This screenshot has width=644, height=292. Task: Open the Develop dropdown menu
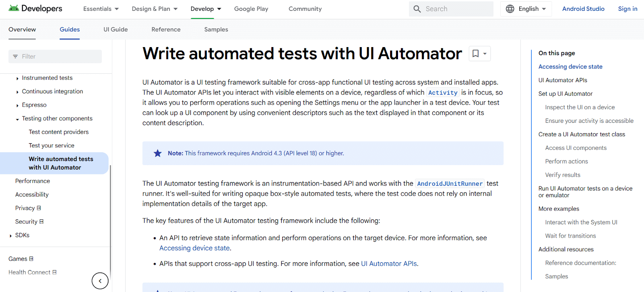(206, 9)
